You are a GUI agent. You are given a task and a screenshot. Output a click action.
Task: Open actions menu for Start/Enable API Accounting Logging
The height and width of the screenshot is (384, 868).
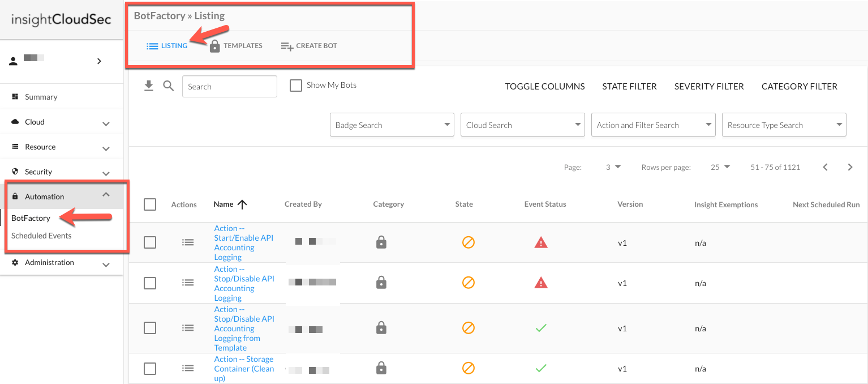tap(188, 242)
